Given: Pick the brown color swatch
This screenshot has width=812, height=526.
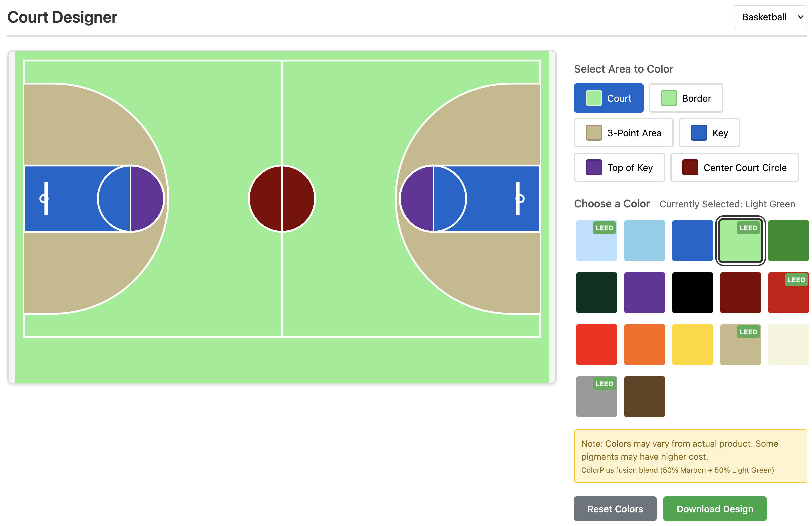Looking at the screenshot, I should tap(644, 396).
